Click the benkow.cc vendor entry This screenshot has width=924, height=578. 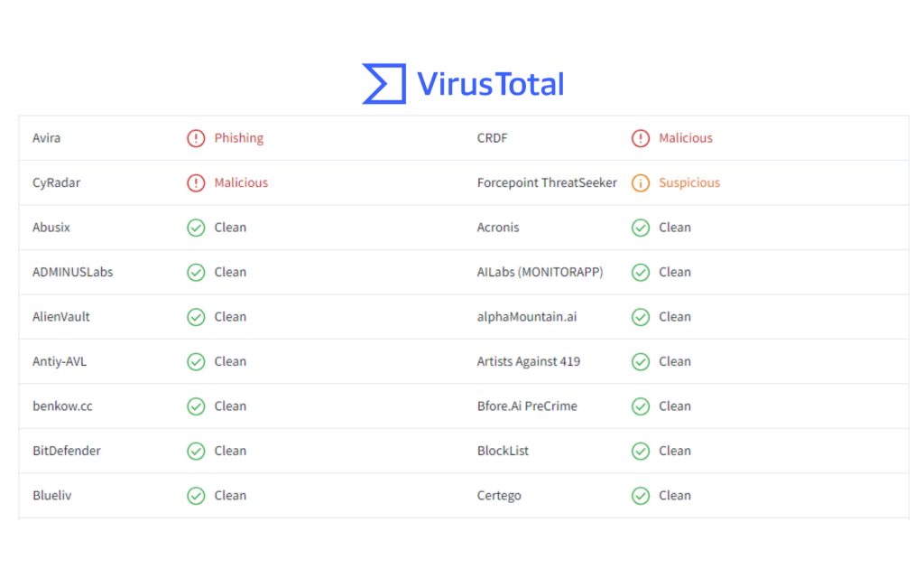point(62,406)
